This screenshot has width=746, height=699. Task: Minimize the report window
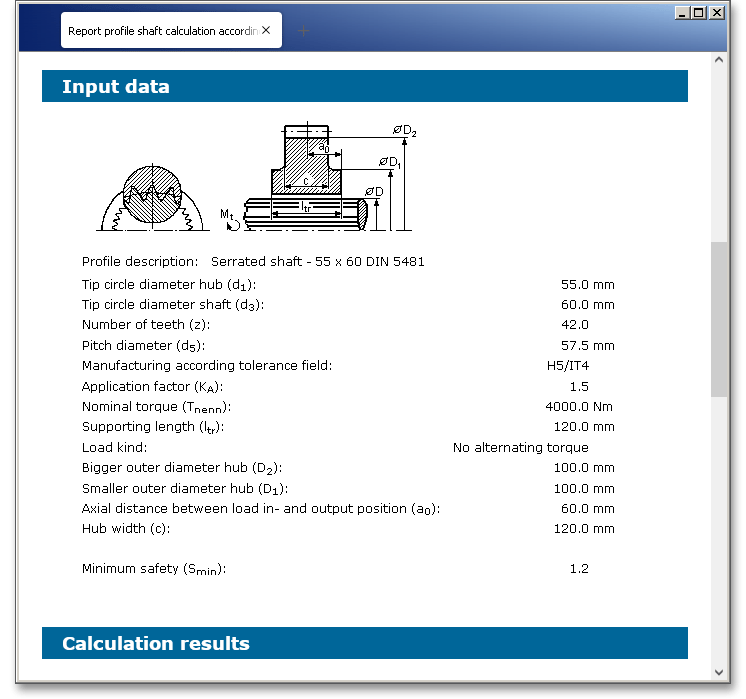682,13
